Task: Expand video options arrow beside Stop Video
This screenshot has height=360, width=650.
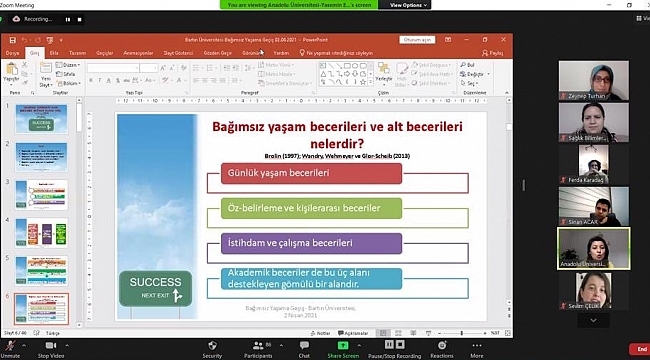Action: tap(67, 345)
